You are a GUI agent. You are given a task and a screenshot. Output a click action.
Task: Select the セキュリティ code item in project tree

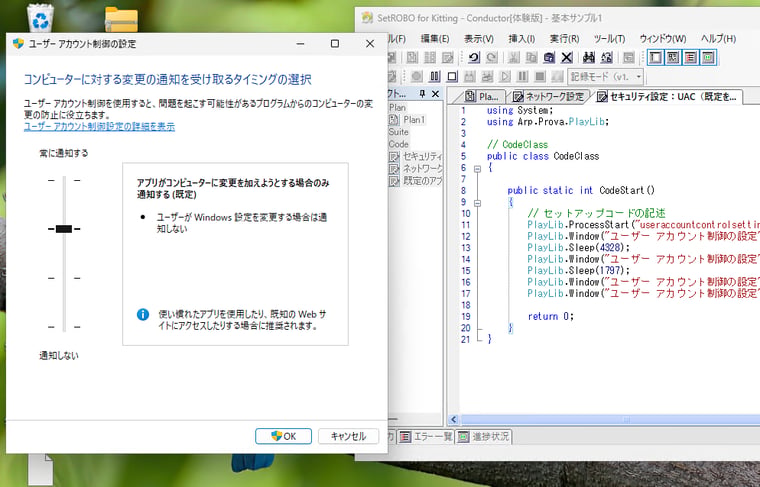pos(422,157)
